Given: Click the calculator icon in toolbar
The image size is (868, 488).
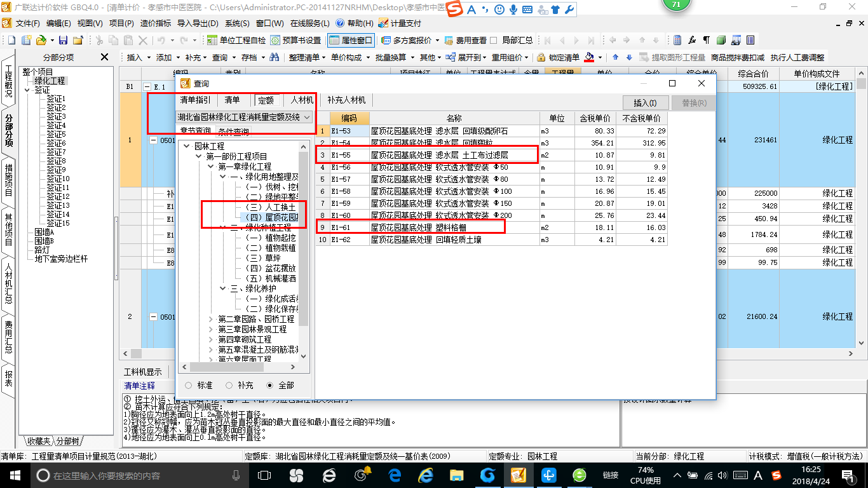Looking at the screenshot, I should 678,40.
